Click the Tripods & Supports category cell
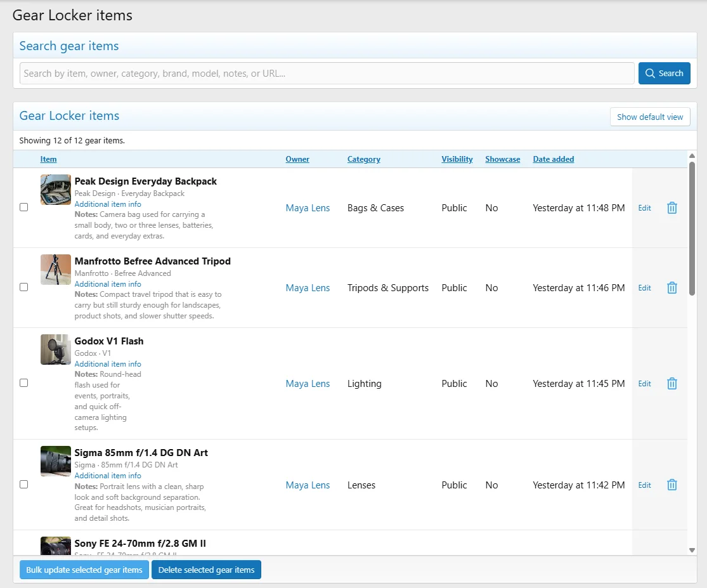707x588 pixels. coord(388,288)
